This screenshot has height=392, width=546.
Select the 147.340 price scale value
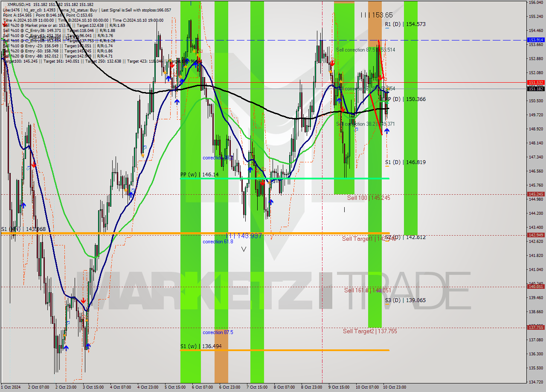(536, 157)
